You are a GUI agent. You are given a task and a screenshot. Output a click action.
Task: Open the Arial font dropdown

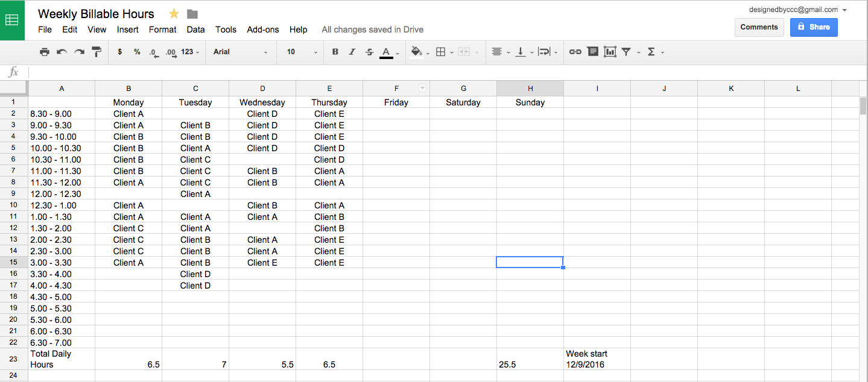(x=240, y=52)
